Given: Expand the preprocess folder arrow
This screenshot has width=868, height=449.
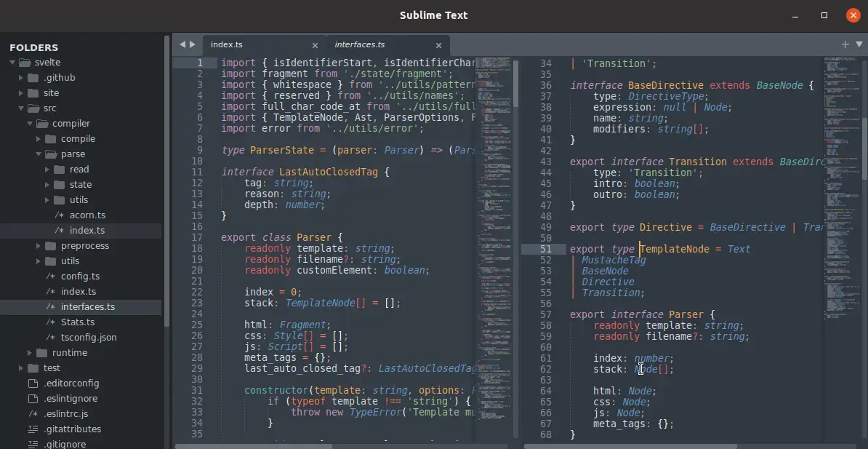Looking at the screenshot, I should click(x=39, y=245).
